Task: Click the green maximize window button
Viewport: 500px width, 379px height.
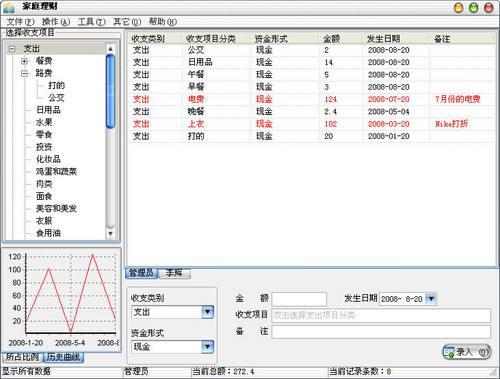Action: 474,8
